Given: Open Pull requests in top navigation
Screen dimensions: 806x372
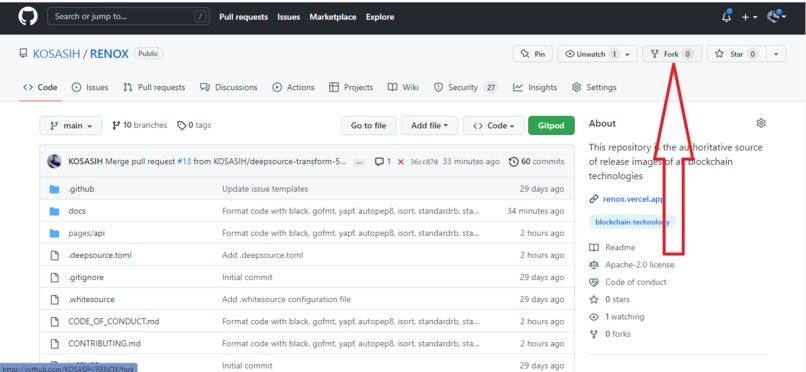Looking at the screenshot, I should point(243,17).
